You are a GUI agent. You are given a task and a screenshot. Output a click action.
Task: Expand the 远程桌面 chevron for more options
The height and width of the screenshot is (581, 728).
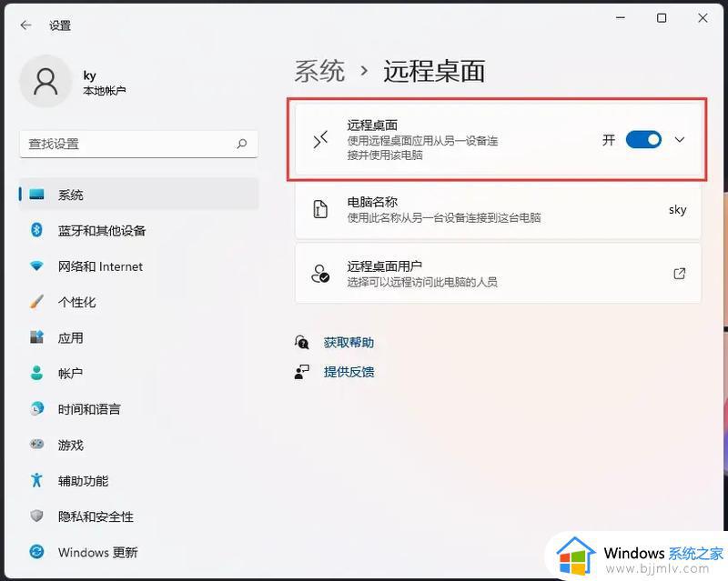[679, 140]
